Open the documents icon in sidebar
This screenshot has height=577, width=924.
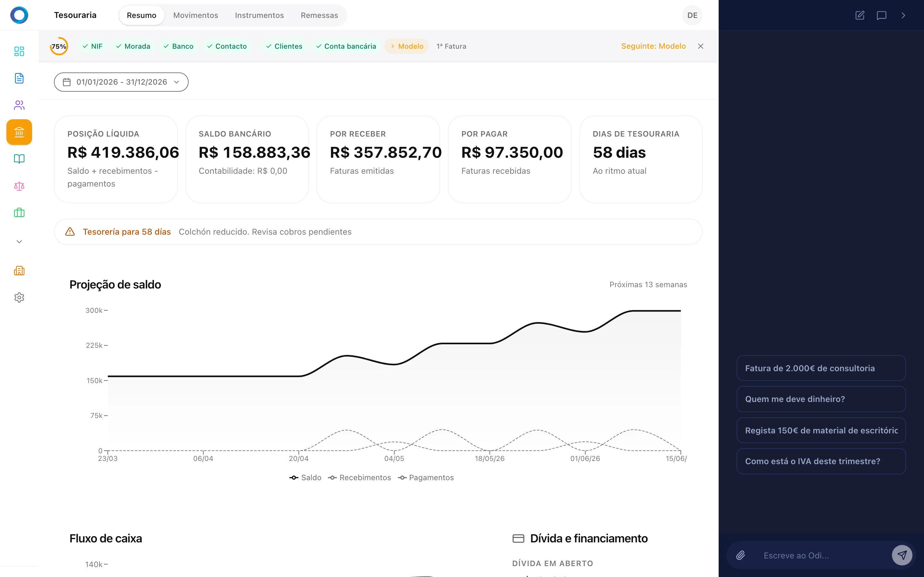coord(19,78)
